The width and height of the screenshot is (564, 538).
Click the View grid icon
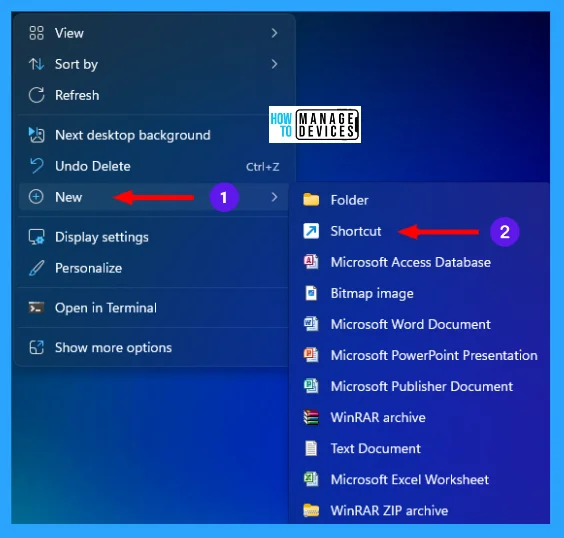[x=36, y=33]
